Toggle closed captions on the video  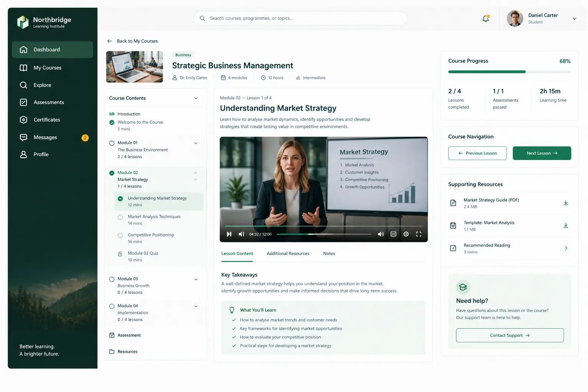coord(393,234)
